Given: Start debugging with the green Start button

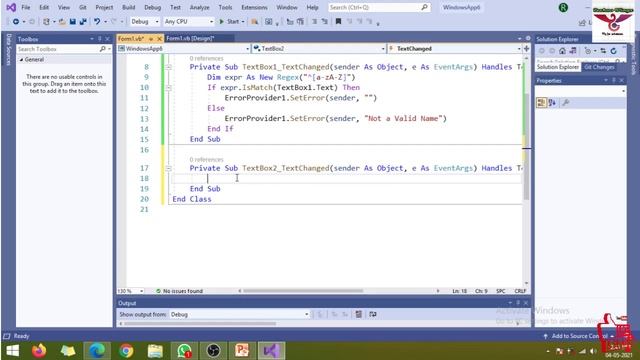Looking at the screenshot, I should click(229, 22).
